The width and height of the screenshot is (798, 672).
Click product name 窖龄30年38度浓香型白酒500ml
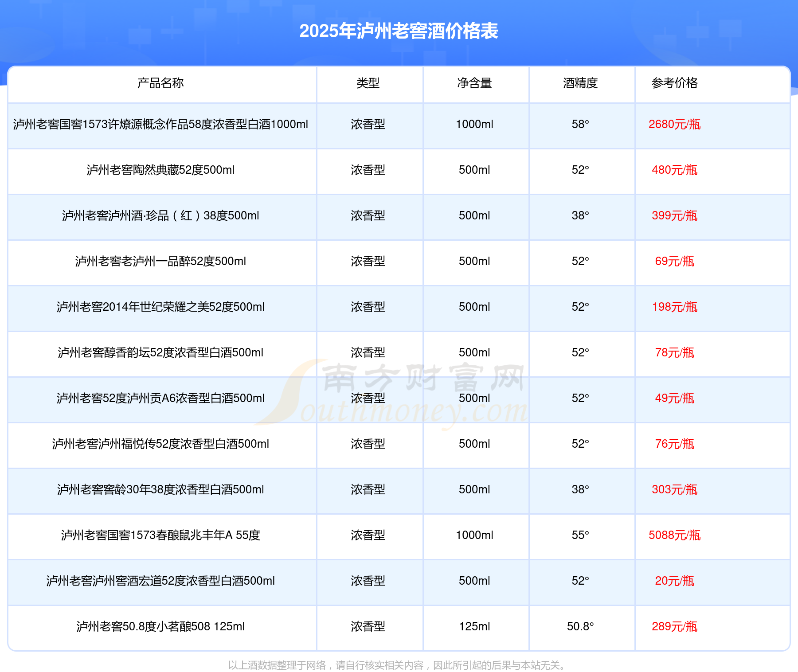(x=184, y=489)
